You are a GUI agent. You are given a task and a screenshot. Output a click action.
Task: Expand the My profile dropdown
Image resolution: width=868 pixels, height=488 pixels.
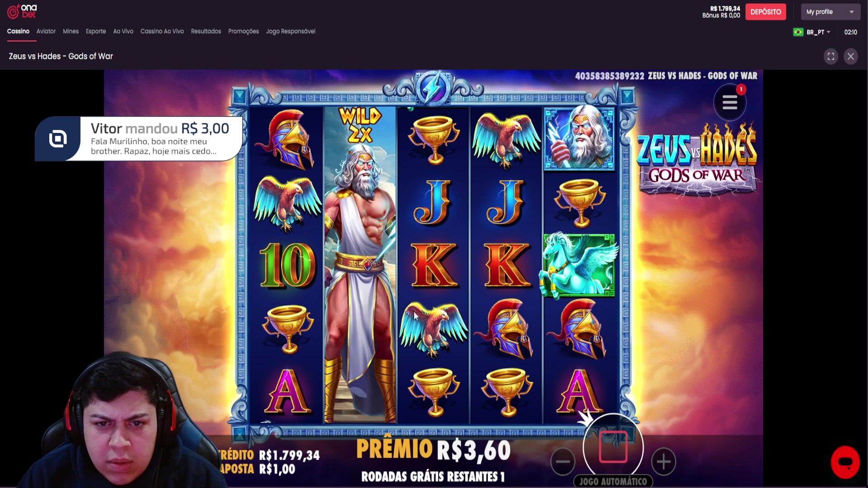(830, 12)
